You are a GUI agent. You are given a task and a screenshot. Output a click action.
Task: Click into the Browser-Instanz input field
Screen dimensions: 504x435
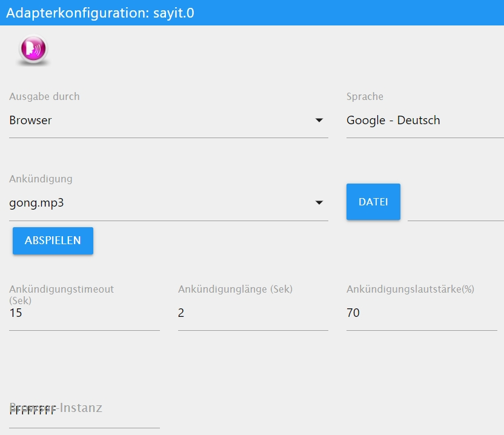point(84,412)
